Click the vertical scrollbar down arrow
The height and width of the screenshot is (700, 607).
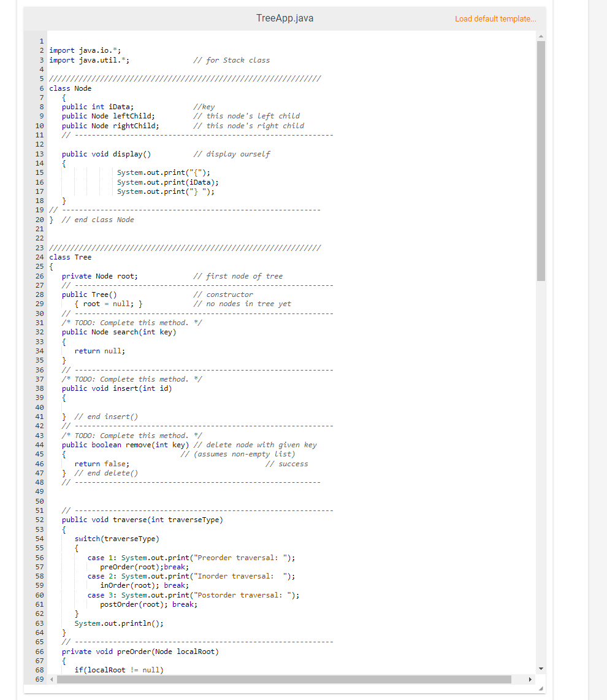540,669
